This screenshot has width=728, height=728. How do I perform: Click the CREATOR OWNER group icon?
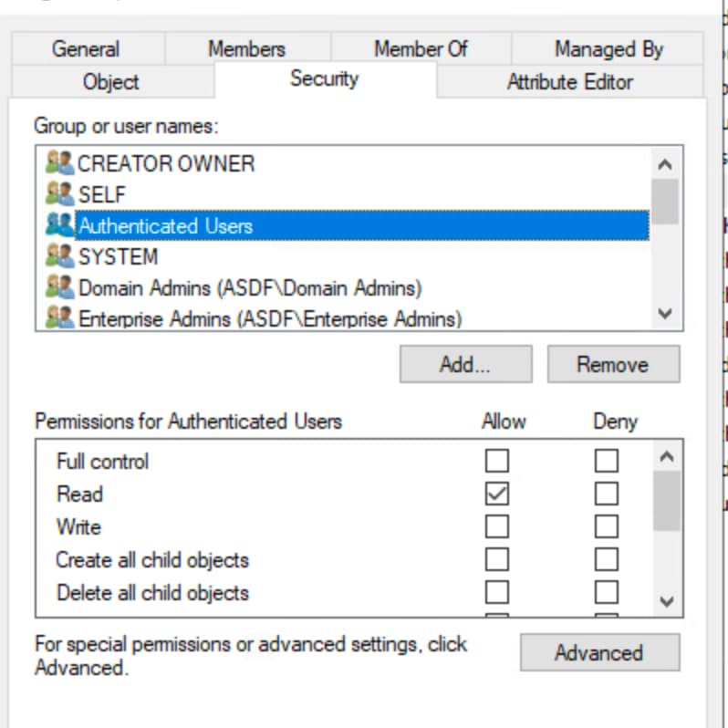click(59, 163)
